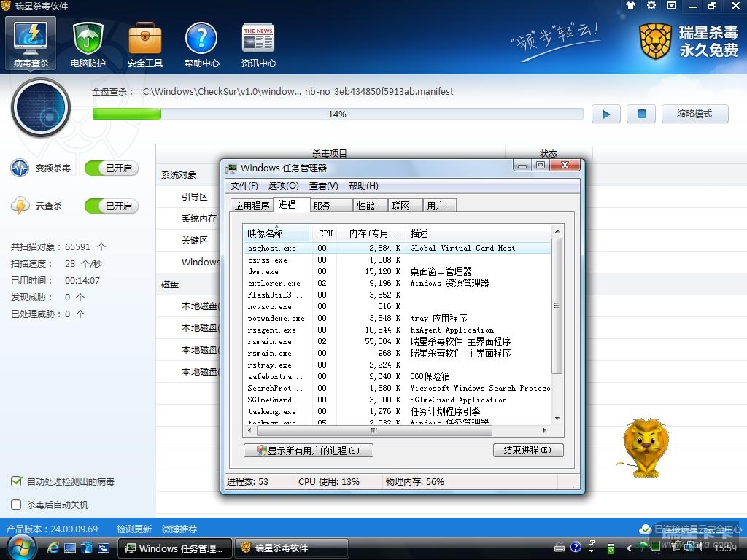Toggle the 变频杀毒 switch
This screenshot has width=747, height=560.
pos(111,168)
